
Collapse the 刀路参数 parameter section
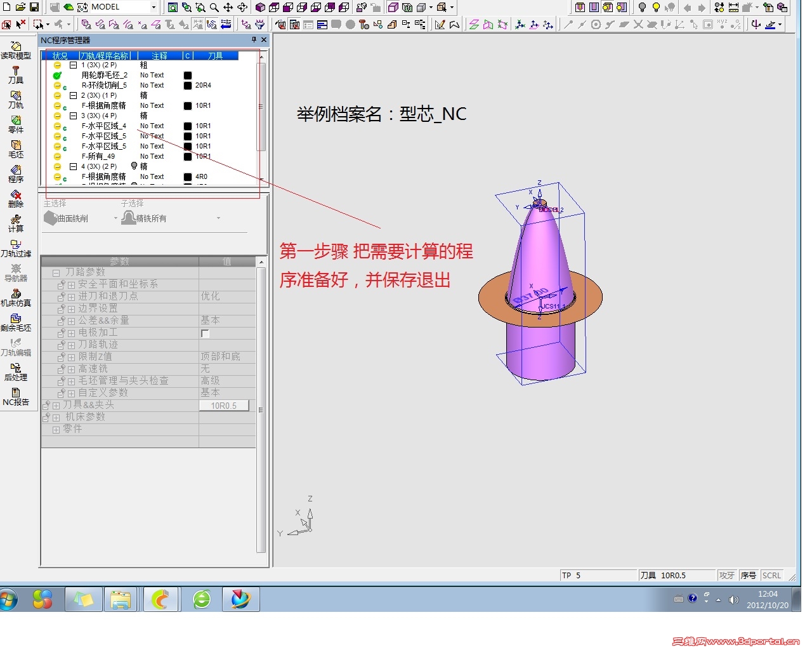pyautogui.click(x=56, y=273)
